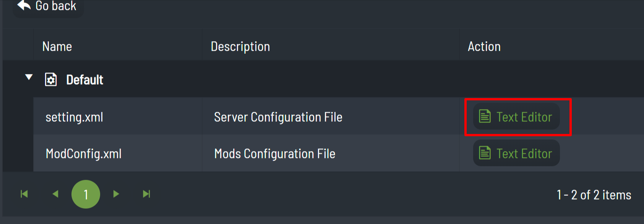Select the ModConfig.xml file name
Viewport: 644px width, 224px height.
pyautogui.click(x=84, y=154)
